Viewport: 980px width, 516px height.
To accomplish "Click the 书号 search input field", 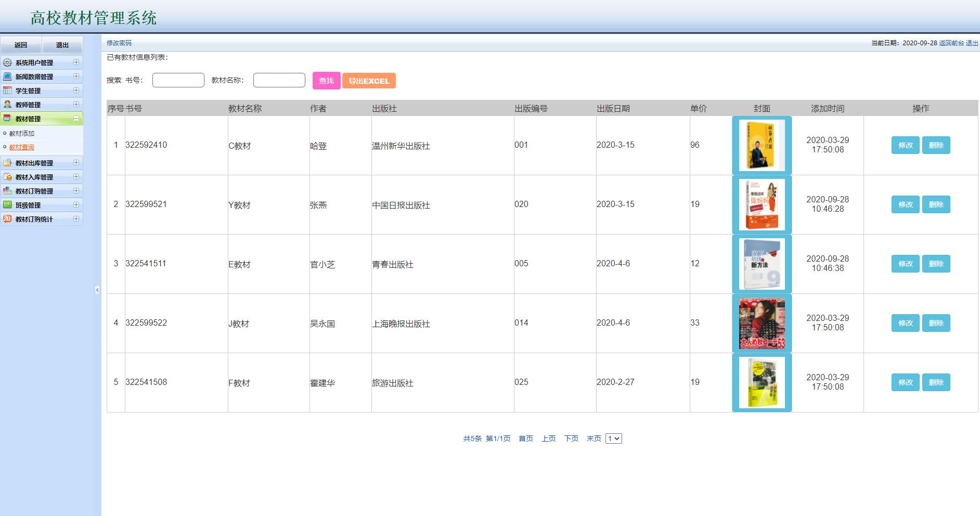I will [x=178, y=80].
